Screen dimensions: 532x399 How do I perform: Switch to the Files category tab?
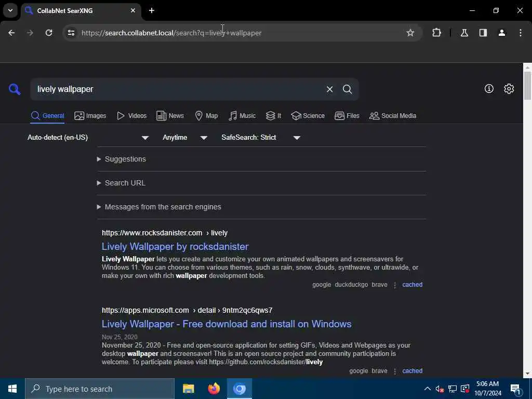pyautogui.click(x=347, y=116)
